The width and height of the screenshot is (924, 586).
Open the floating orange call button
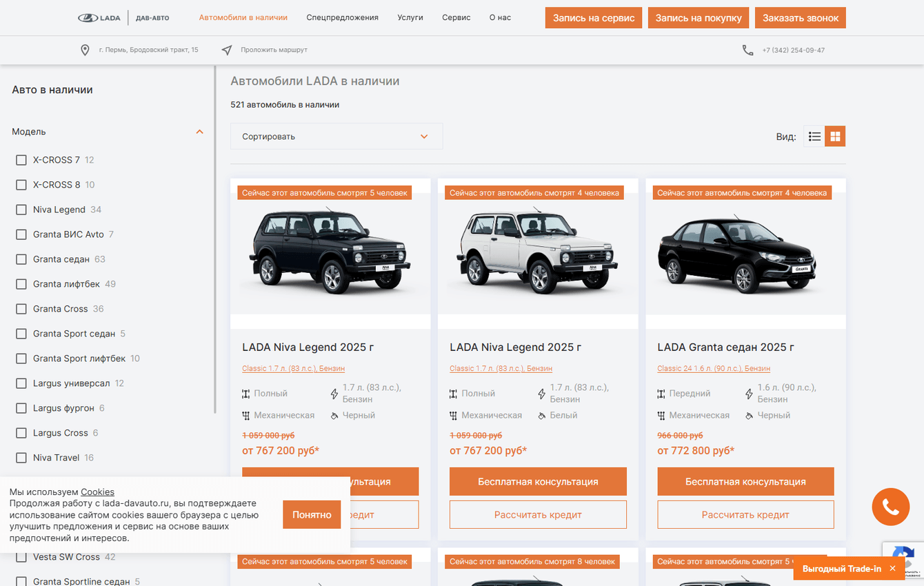pos(891,507)
